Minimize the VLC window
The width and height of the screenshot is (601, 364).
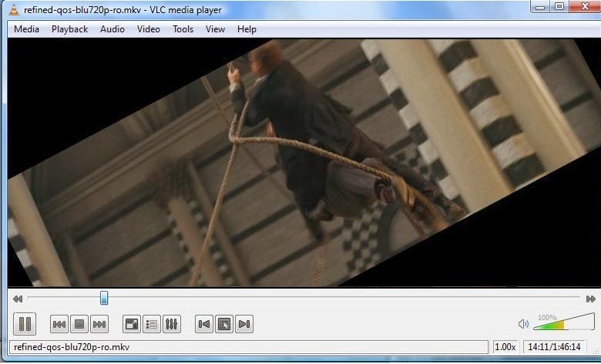pyautogui.click(x=541, y=6)
